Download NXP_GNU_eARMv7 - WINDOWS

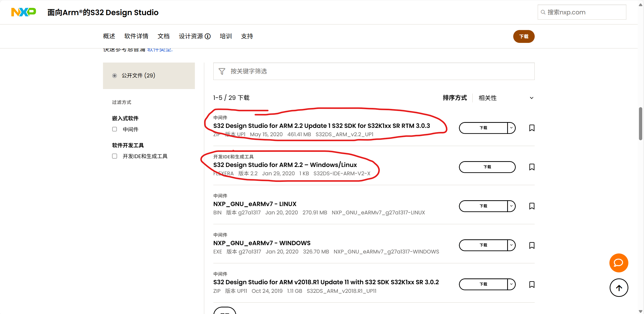(483, 245)
